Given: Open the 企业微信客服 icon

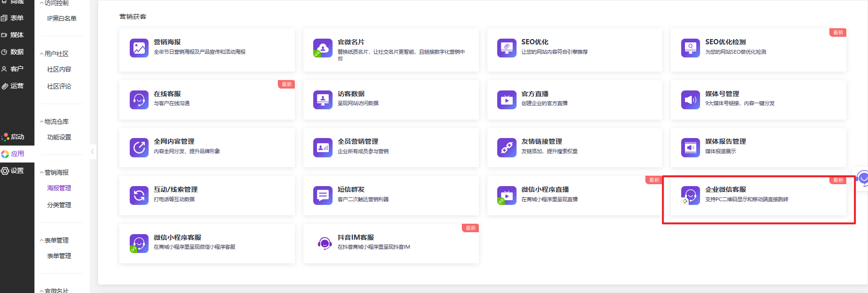Looking at the screenshot, I should tap(690, 195).
